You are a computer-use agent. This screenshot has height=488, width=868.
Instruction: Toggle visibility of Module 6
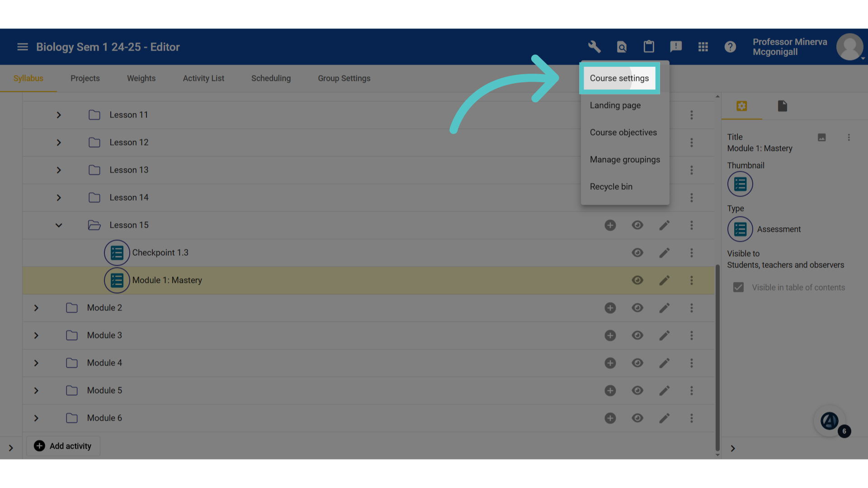pos(637,418)
